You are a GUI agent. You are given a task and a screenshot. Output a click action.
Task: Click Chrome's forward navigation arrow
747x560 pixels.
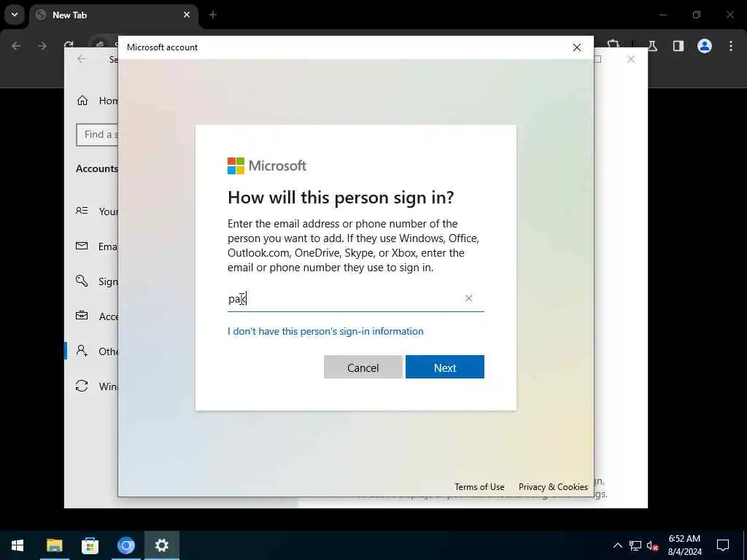tap(42, 46)
